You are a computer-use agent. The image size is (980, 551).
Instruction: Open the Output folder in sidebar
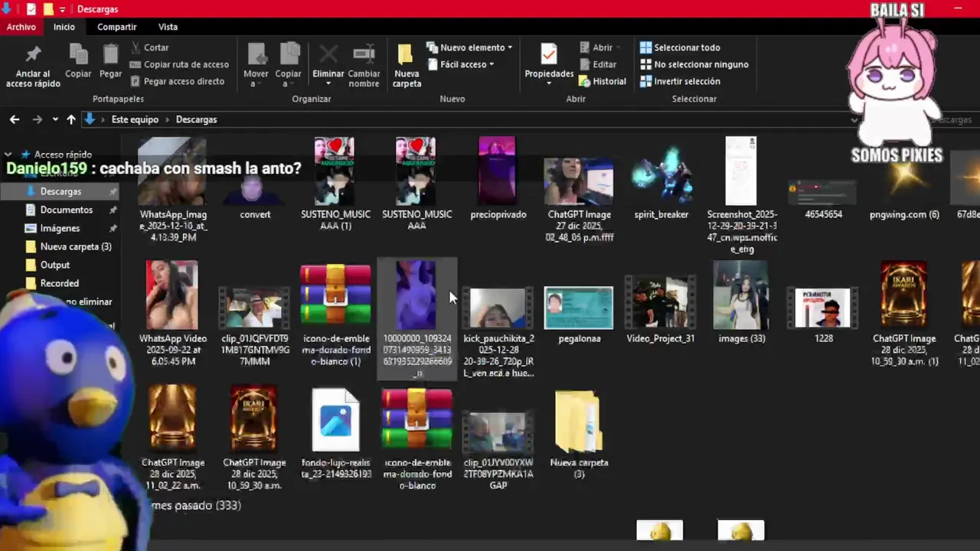[55, 265]
